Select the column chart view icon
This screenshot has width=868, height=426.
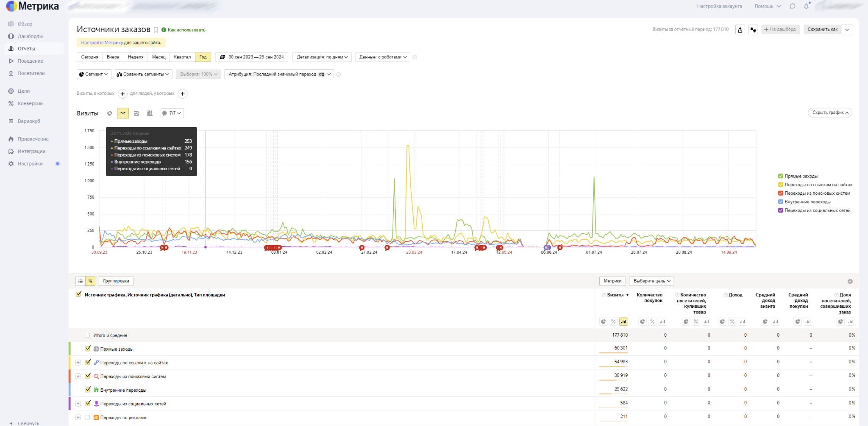coord(150,113)
